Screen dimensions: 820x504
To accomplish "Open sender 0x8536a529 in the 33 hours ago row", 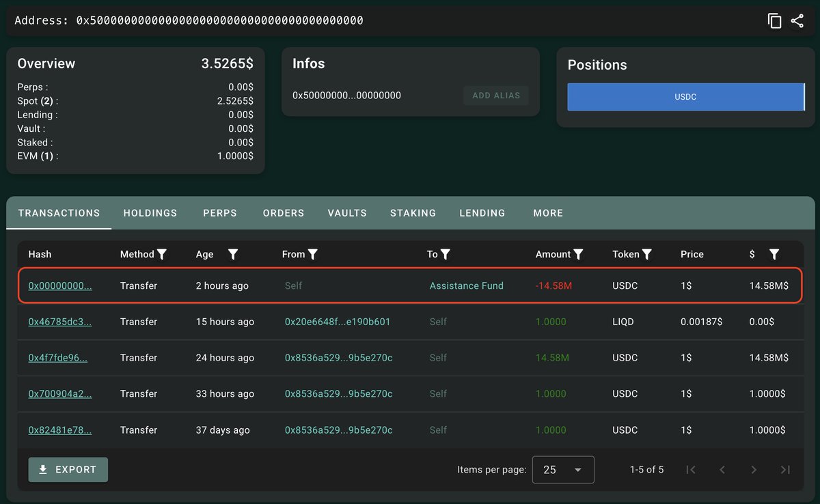I will pyautogui.click(x=339, y=394).
